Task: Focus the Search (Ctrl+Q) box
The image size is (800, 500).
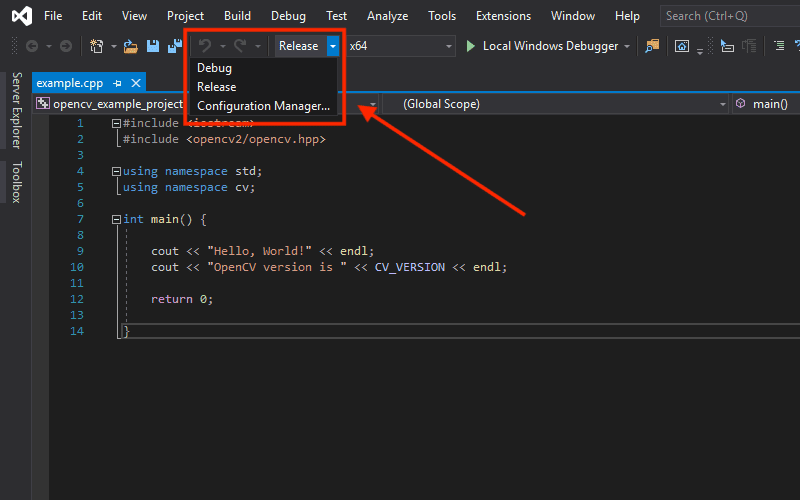Action: [730, 16]
